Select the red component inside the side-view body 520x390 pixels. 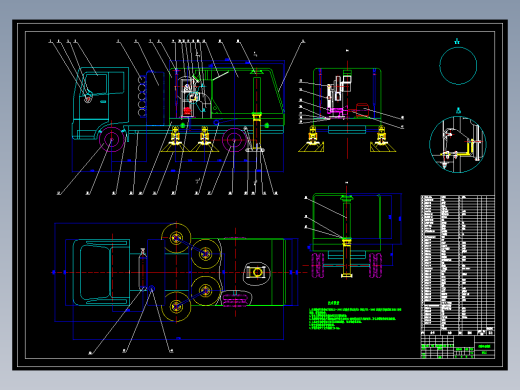click(x=187, y=111)
